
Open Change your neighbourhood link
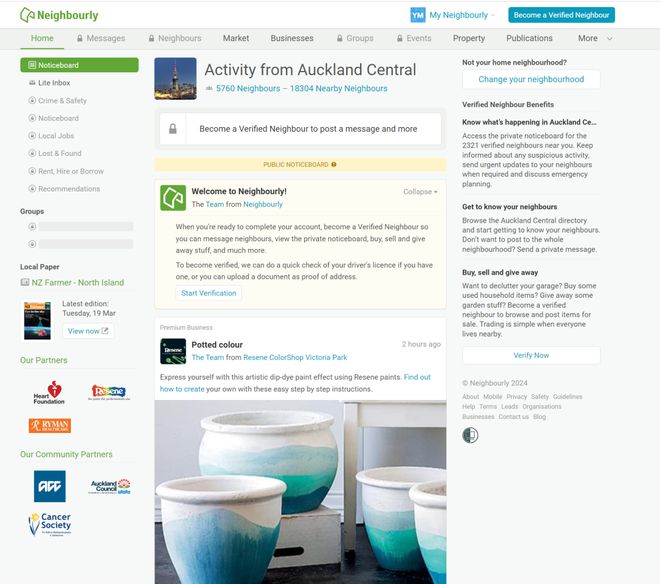pos(531,79)
